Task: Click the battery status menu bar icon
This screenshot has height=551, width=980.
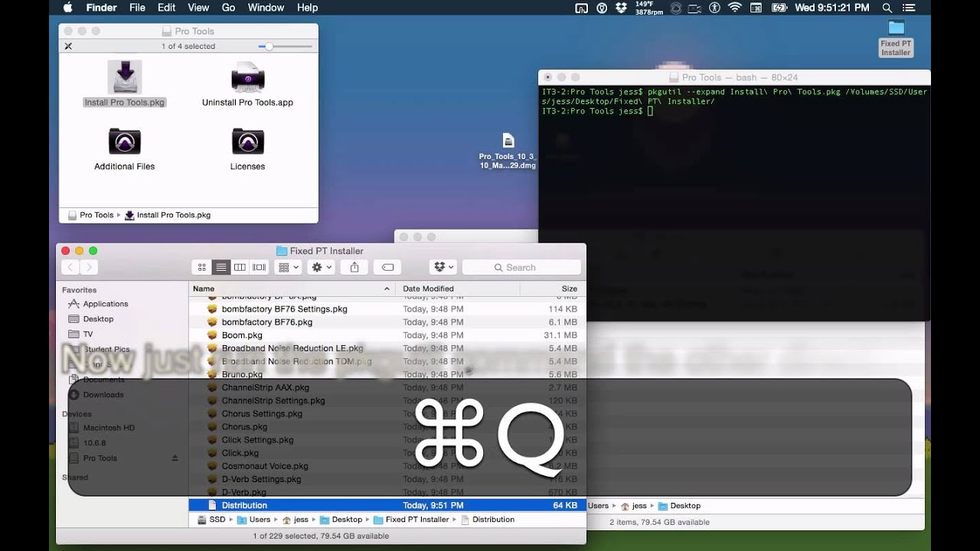Action: coord(779,8)
